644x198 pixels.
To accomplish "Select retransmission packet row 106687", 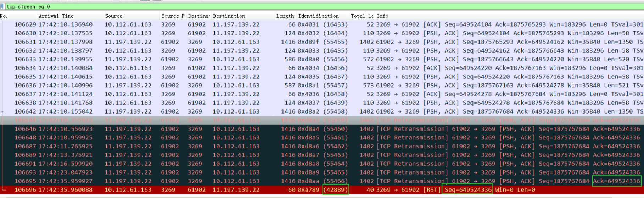I will tap(322, 146).
